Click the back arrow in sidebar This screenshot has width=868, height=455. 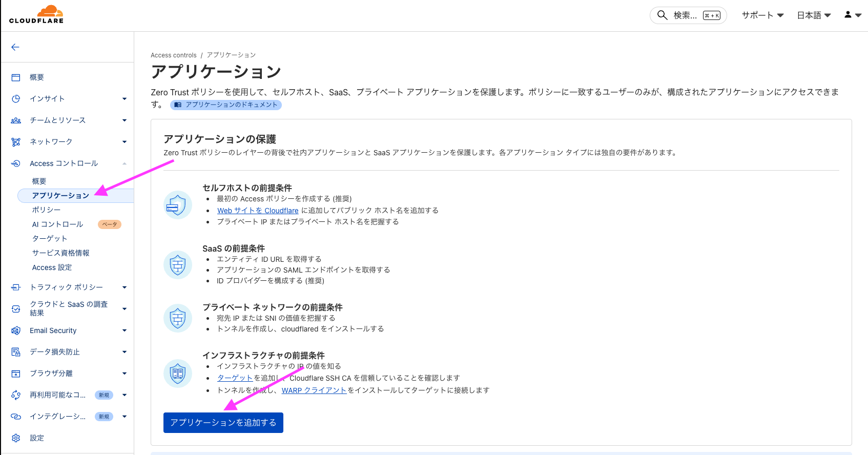[x=15, y=47]
